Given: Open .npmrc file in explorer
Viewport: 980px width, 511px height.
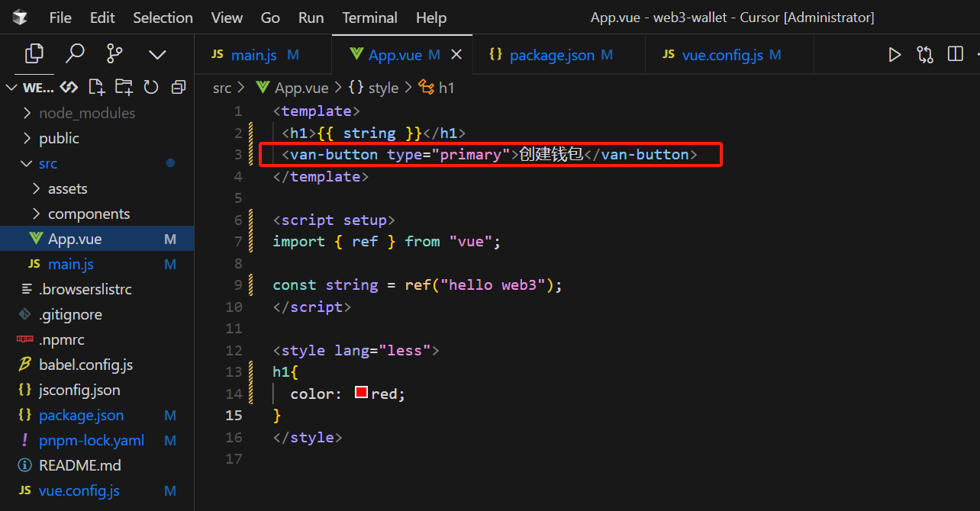Looking at the screenshot, I should (97, 339).
